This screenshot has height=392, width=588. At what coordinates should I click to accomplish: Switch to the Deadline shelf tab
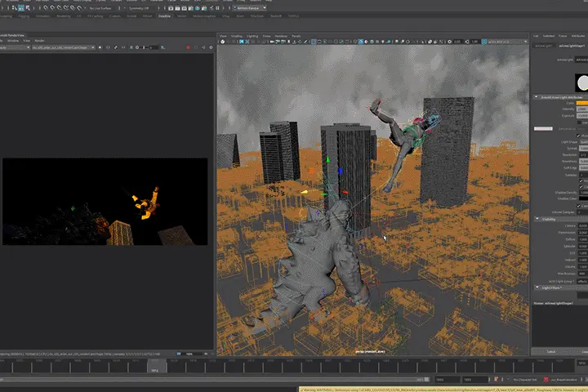click(x=164, y=16)
